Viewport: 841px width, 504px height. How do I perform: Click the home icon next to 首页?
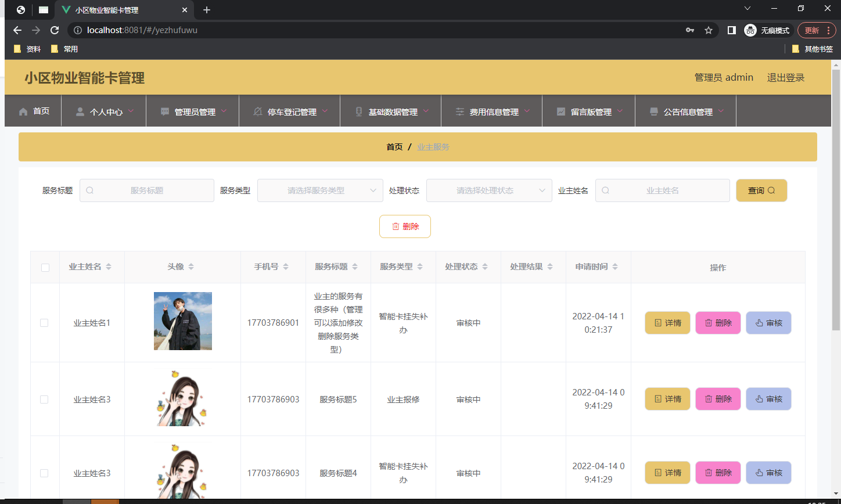23,111
